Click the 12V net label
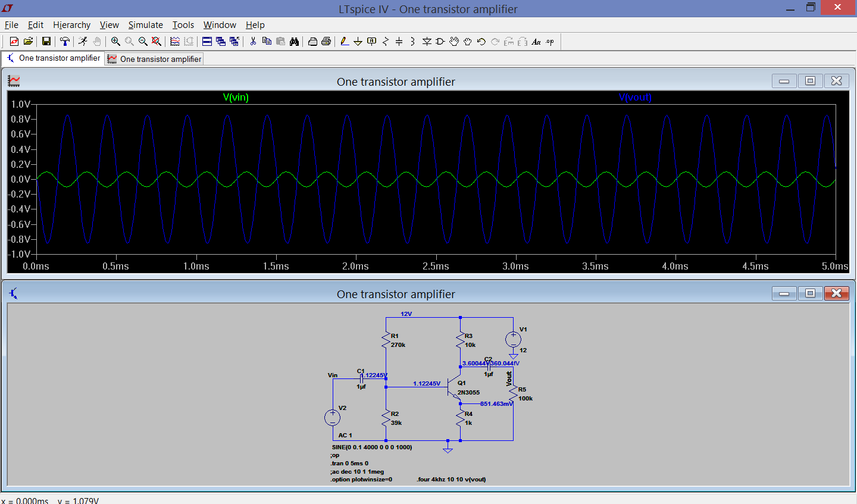This screenshot has width=857, height=504. coord(406,314)
